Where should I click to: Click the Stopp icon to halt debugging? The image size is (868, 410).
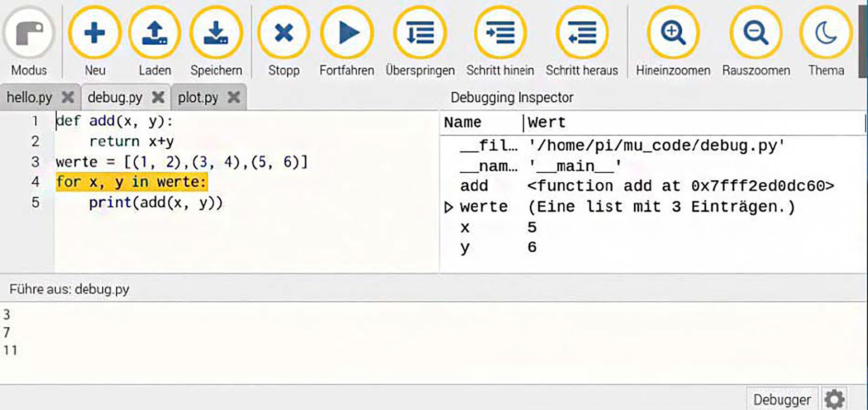(x=283, y=33)
